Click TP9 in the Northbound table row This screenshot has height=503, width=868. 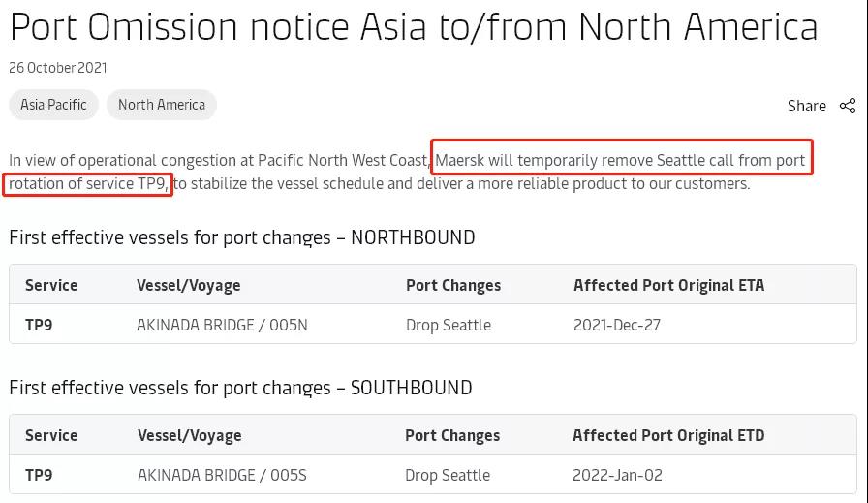39,325
